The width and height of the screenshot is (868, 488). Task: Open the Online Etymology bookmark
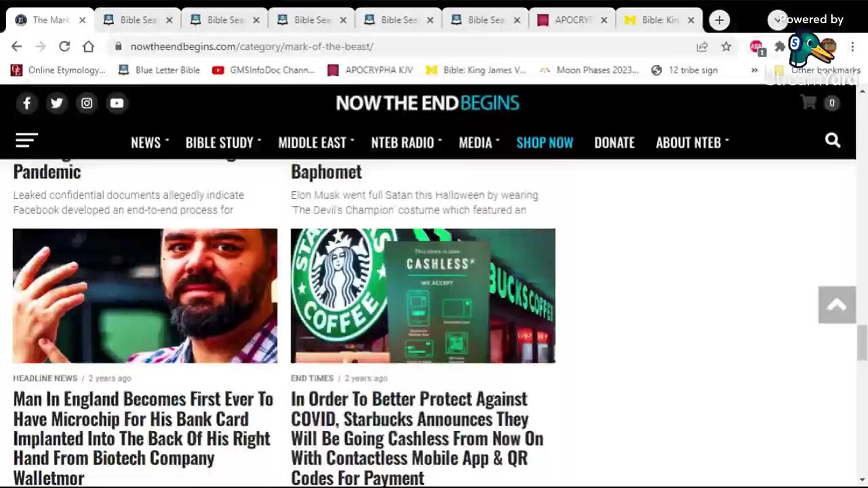tap(58, 70)
